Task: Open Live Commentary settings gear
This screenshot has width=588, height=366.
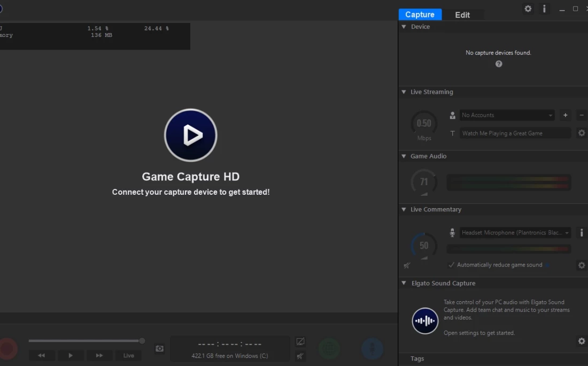Action: (x=582, y=265)
